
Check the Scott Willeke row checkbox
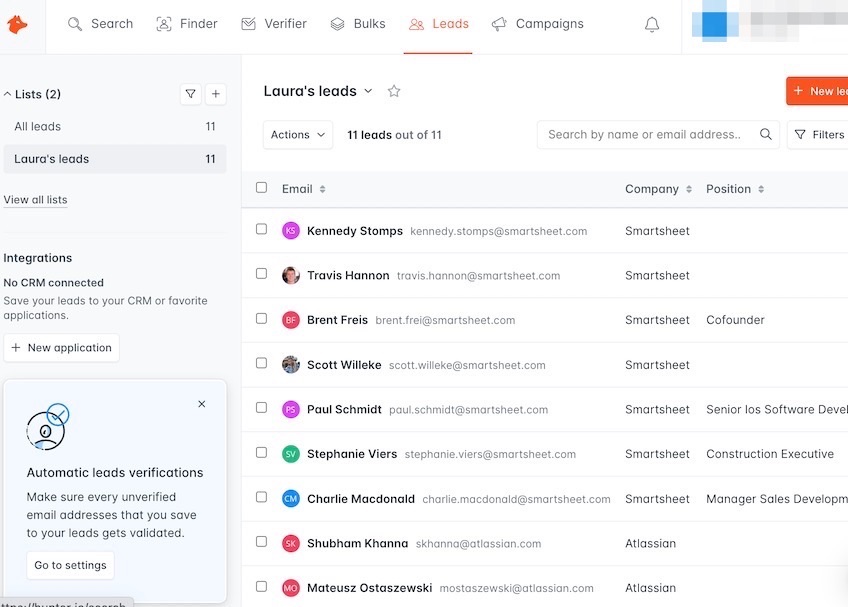(261, 362)
